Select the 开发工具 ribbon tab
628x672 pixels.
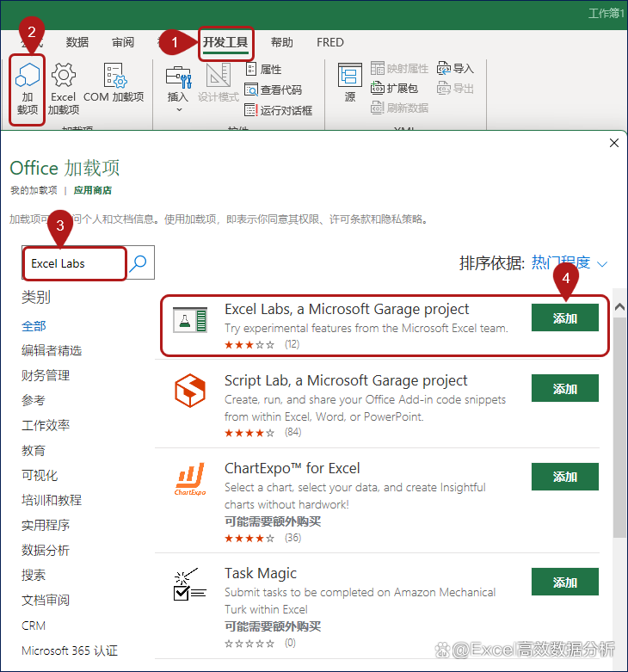click(x=225, y=42)
